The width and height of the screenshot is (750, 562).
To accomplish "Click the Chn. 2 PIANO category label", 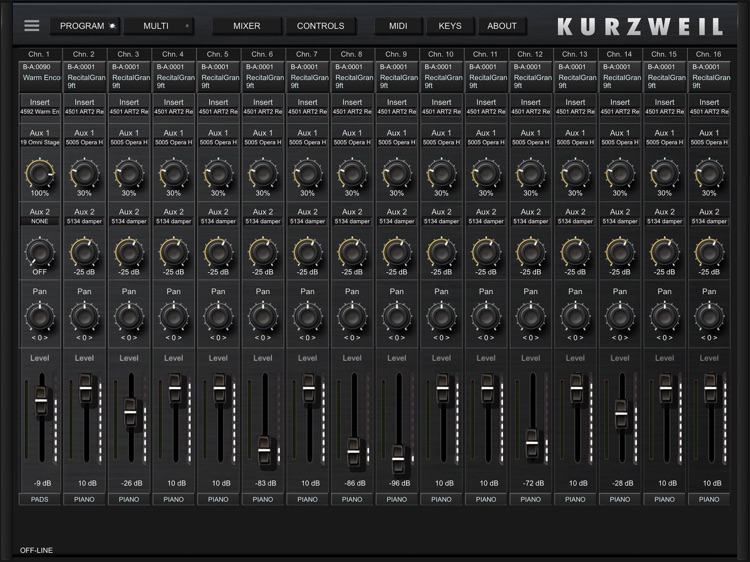I will pyautogui.click(x=85, y=498).
